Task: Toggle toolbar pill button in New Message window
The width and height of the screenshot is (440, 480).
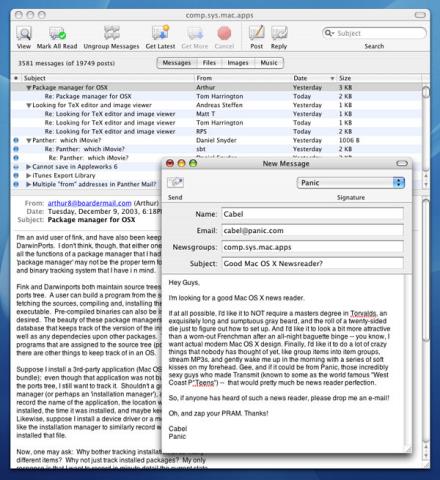Action: [402, 163]
